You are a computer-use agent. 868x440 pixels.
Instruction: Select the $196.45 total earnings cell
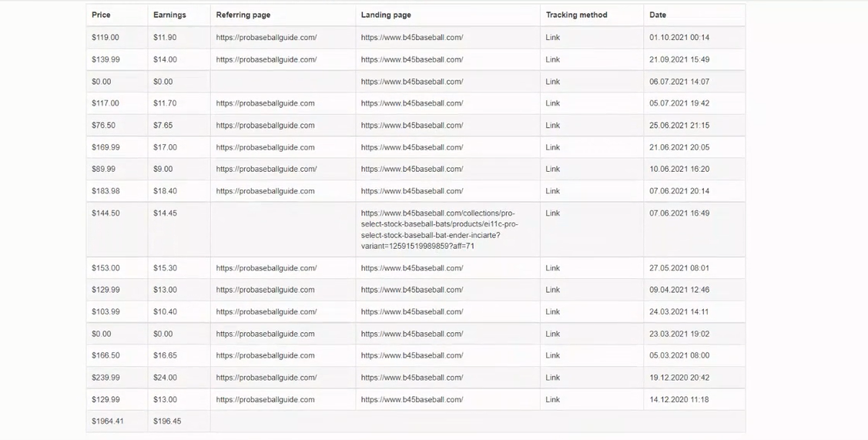point(167,422)
